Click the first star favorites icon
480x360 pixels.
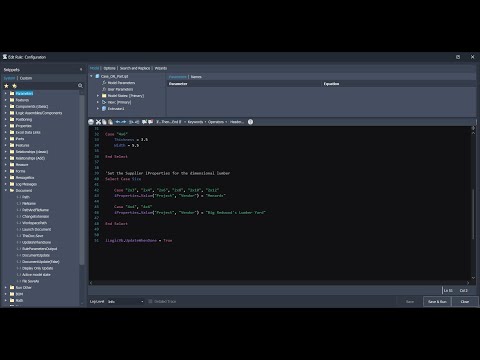tap(6, 86)
